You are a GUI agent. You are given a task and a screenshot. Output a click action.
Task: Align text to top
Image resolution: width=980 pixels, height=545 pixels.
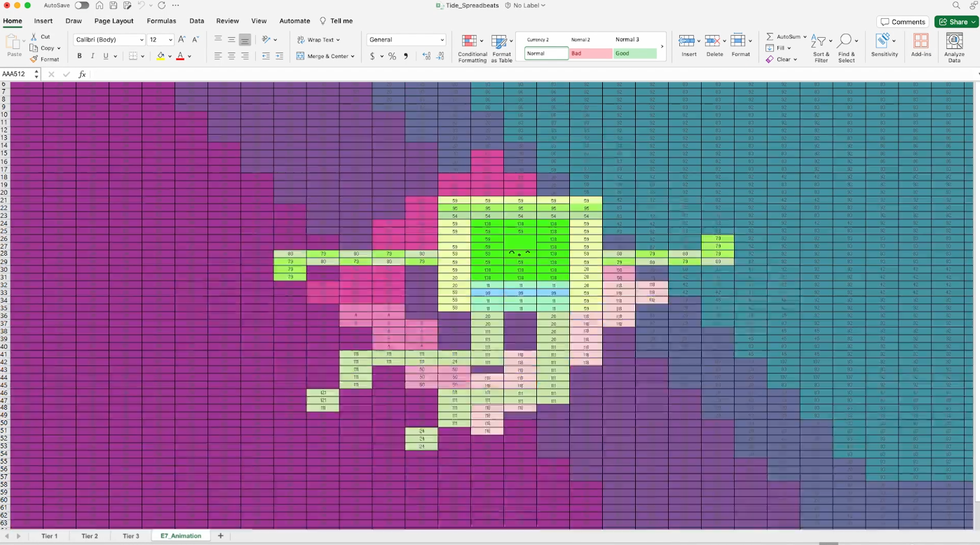(218, 40)
